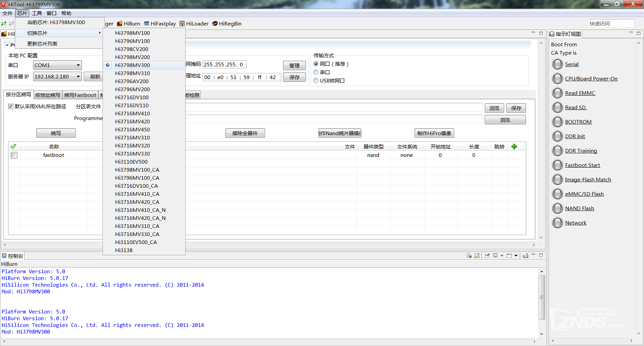Image resolution: width=644 pixels, height=346 pixels.
Task: Pin the console with the pin icon
Action: click(x=487, y=256)
